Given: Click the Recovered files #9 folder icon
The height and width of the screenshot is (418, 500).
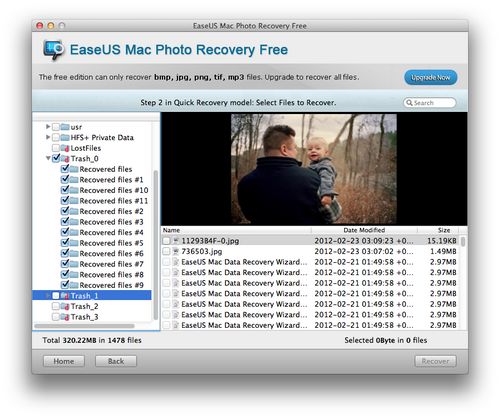Looking at the screenshot, I should (x=74, y=285).
